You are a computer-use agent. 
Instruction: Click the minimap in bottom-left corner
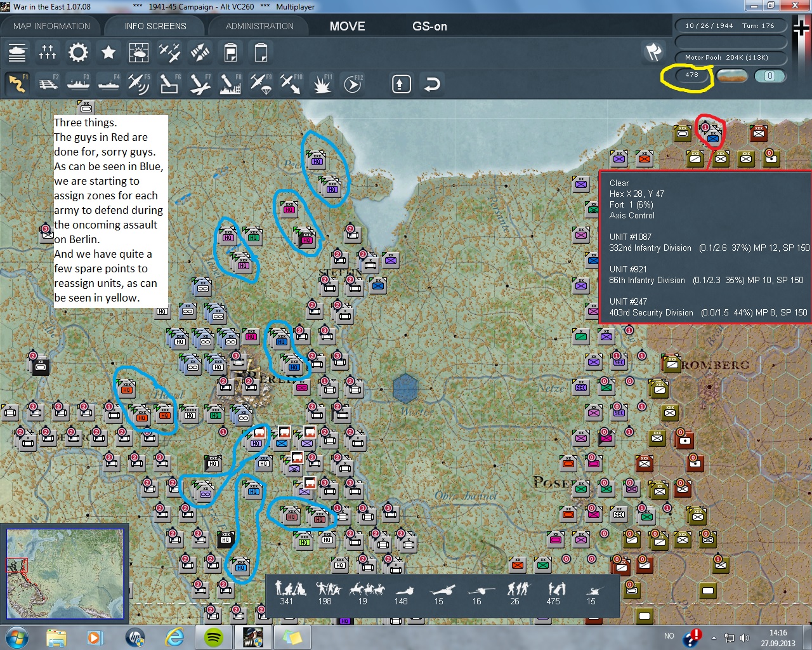[65, 573]
